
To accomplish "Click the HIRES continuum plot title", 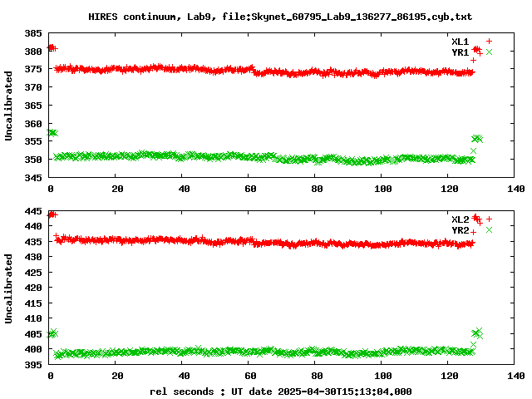I will 280,17.
